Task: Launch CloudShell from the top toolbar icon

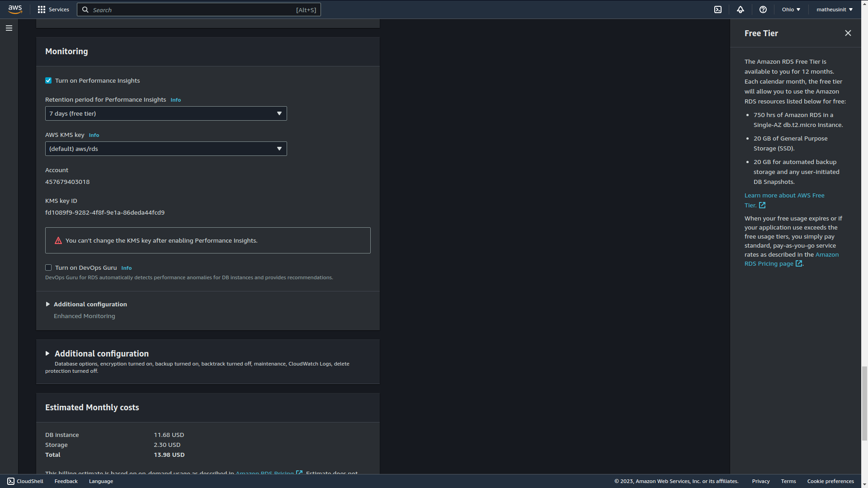Action: click(718, 9)
